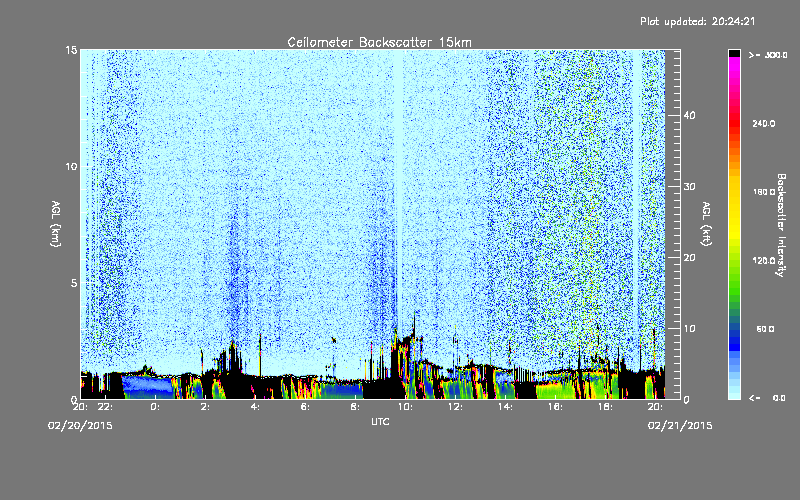Click the "4:" hour tick on time axis
This screenshot has height=500, width=800.
[255, 407]
